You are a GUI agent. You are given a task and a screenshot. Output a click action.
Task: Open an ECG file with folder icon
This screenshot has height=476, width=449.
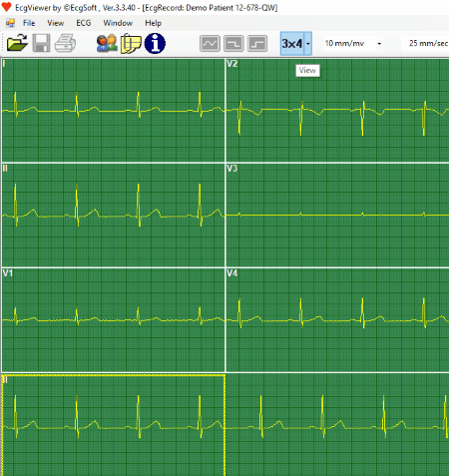tap(17, 43)
